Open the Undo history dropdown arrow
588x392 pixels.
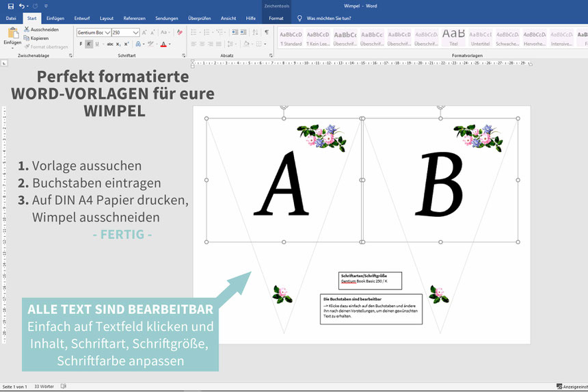click(x=28, y=6)
